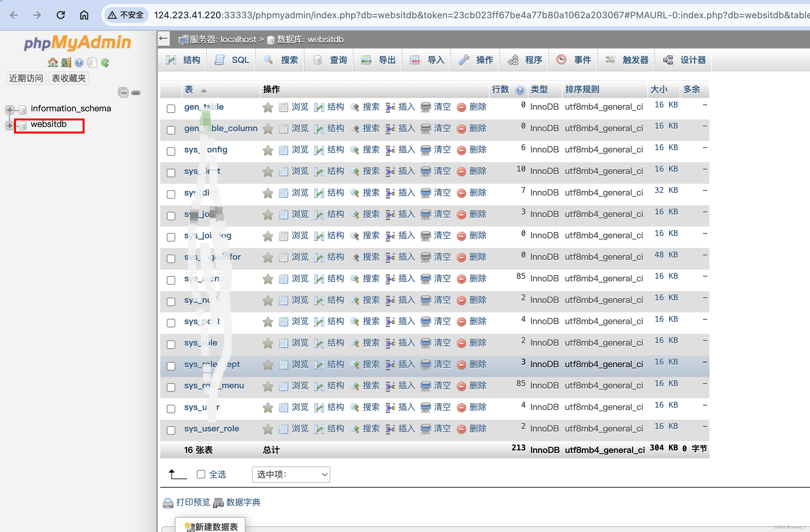
Task: Switch to the SQL tab
Action: click(231, 60)
